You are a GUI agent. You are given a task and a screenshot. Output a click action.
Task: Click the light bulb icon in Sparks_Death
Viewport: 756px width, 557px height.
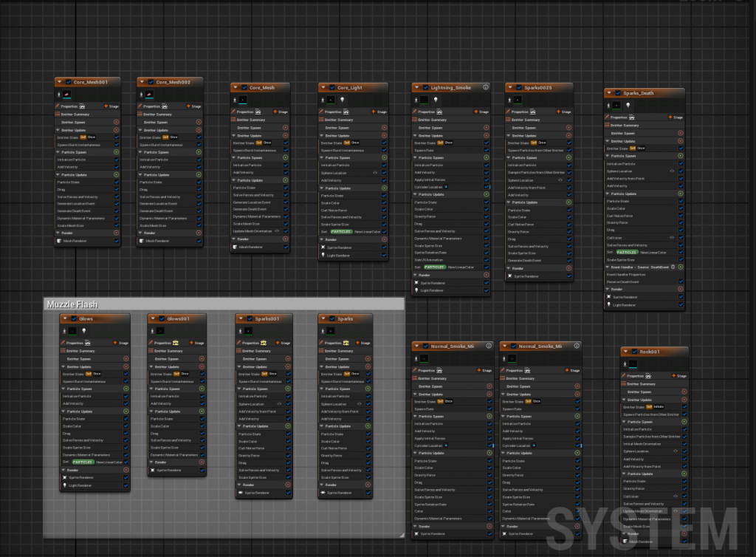click(628, 105)
